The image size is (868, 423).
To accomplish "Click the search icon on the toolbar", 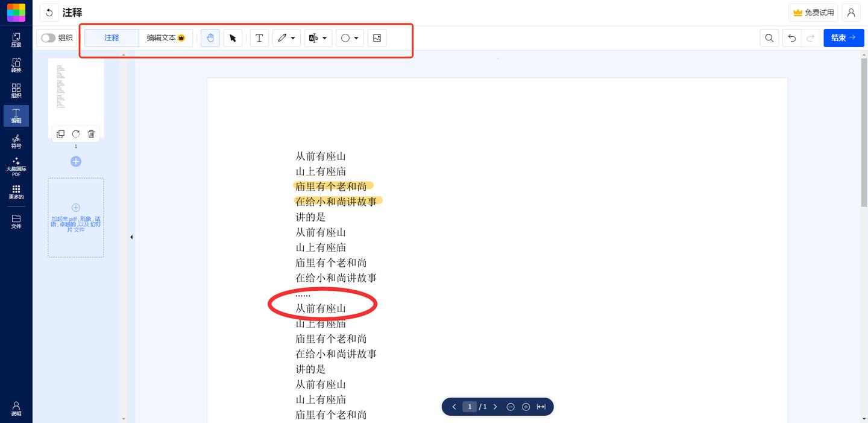I will tap(769, 37).
